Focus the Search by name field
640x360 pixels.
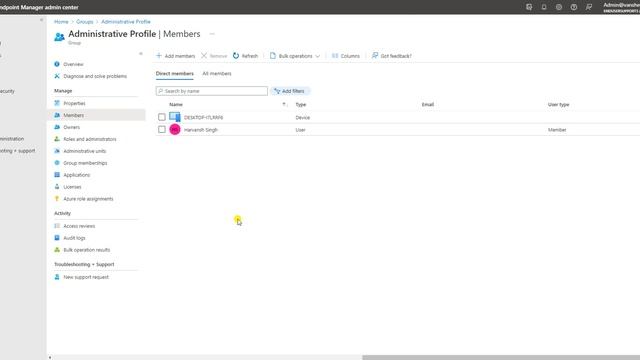click(212, 91)
